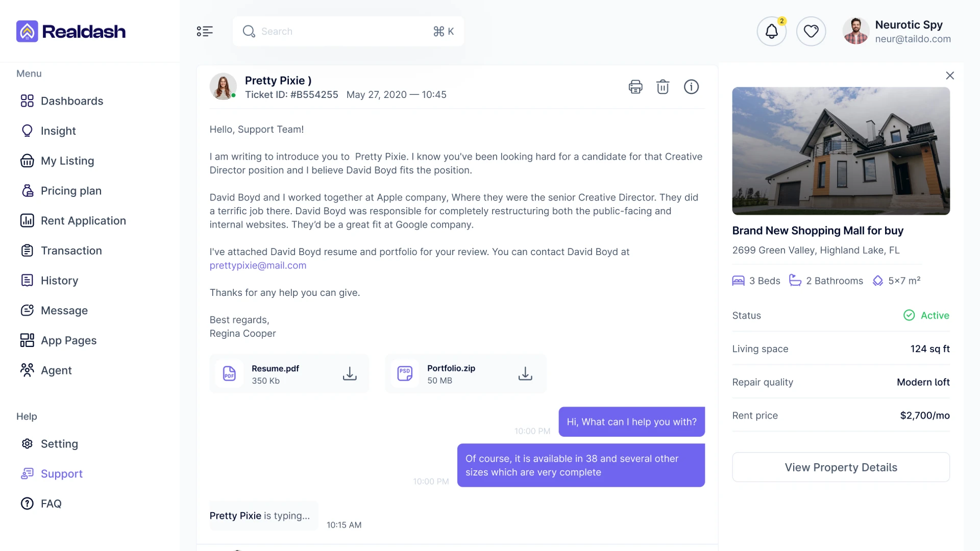The height and width of the screenshot is (551, 980).
Task: Download Resume.pdf attachment
Action: click(x=350, y=374)
